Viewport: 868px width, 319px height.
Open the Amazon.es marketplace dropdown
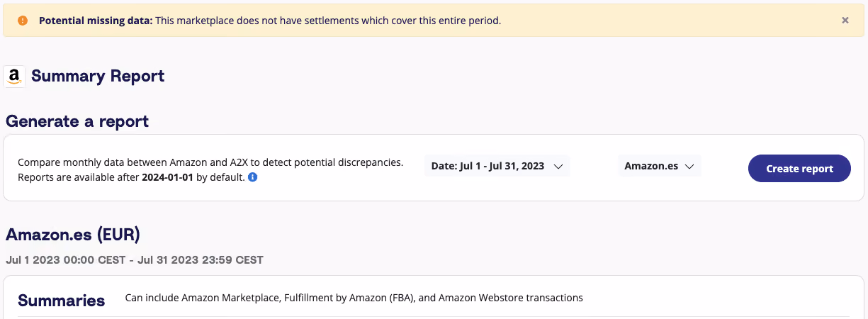pos(660,167)
